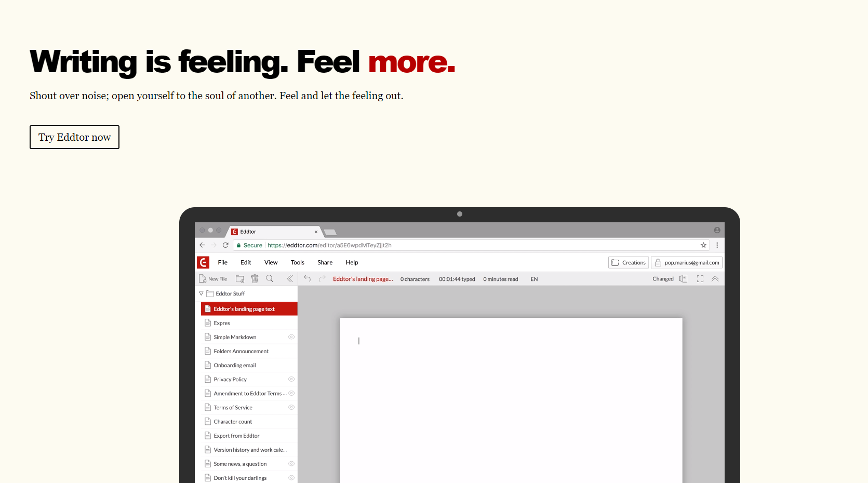Toggle the eye icon on Don't kill your darlings
The width and height of the screenshot is (868, 483).
(x=291, y=478)
